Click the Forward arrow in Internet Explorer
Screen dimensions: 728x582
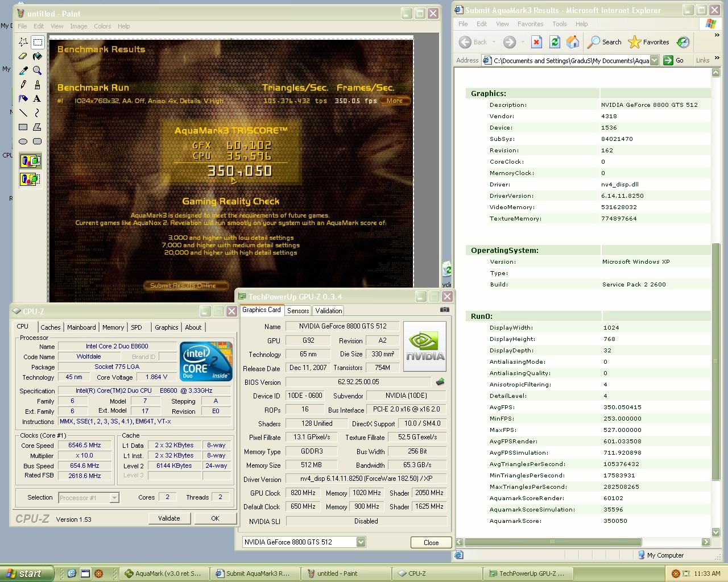point(510,42)
